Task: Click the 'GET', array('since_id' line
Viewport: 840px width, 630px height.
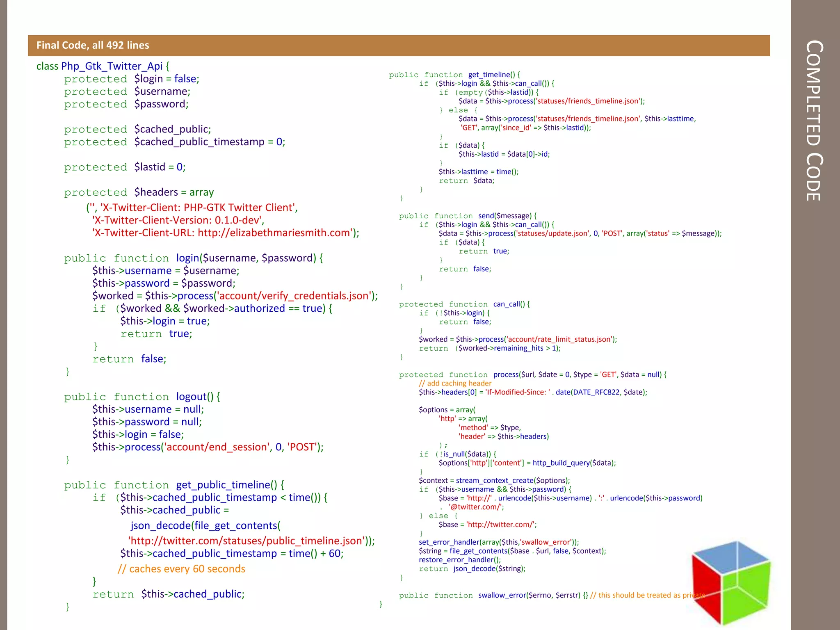Action: tap(525, 128)
